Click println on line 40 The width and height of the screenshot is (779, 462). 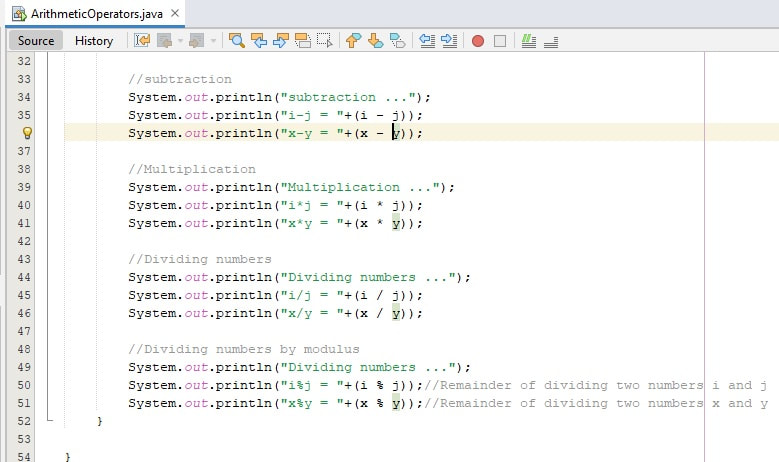(243, 205)
